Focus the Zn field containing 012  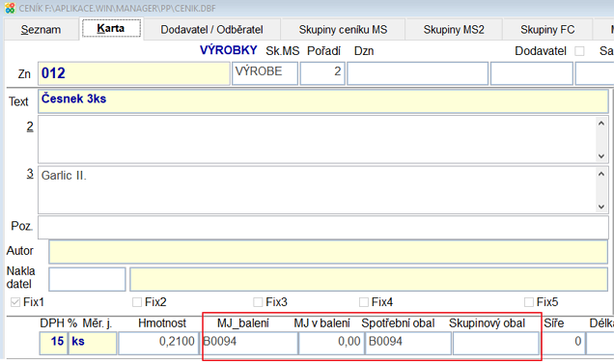click(x=134, y=73)
